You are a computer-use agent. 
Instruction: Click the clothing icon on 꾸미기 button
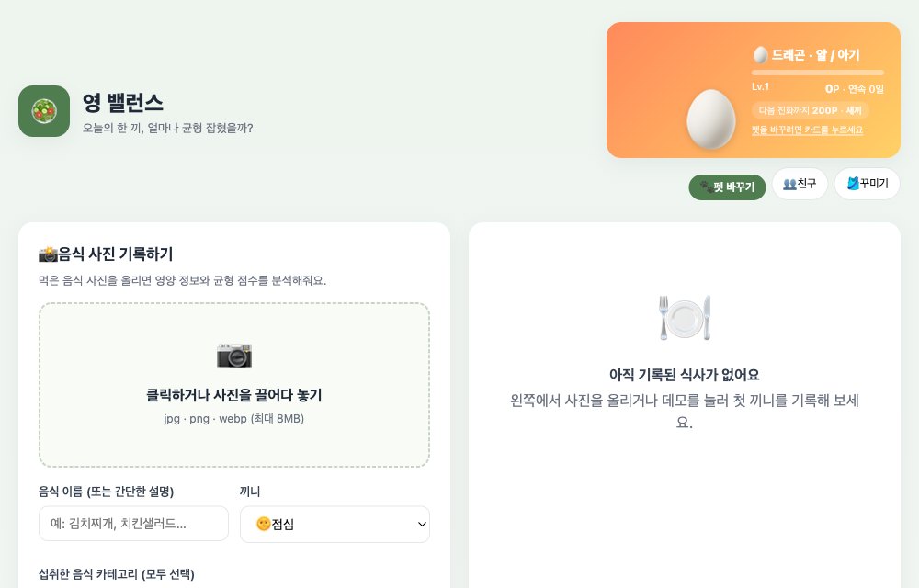[853, 184]
